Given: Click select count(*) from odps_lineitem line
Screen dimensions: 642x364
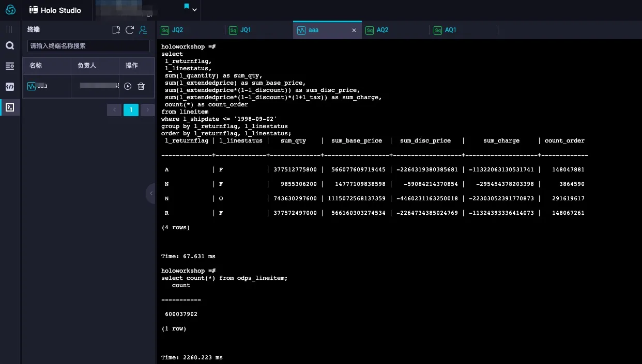Looking at the screenshot, I should click(x=224, y=278).
